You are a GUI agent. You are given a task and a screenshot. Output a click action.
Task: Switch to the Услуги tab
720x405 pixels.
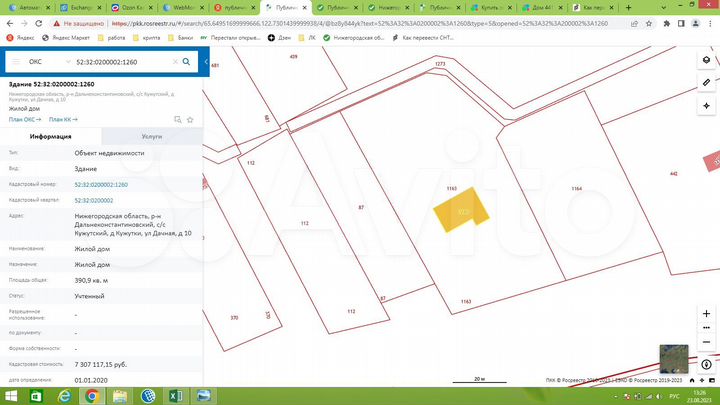pyautogui.click(x=152, y=136)
